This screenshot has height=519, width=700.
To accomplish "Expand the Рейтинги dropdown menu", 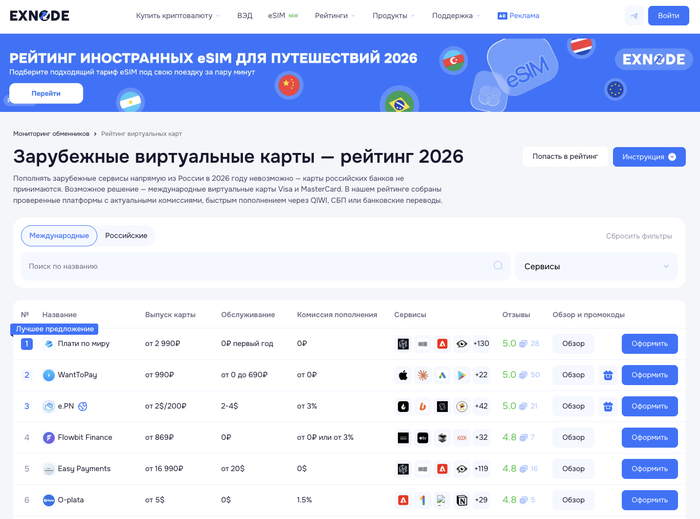I will (x=335, y=16).
